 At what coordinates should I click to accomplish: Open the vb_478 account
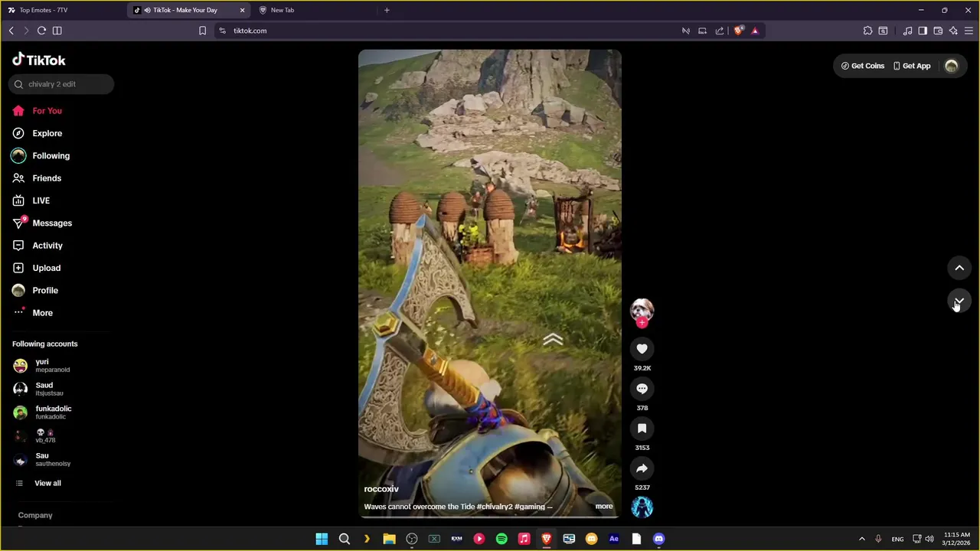(x=35, y=436)
